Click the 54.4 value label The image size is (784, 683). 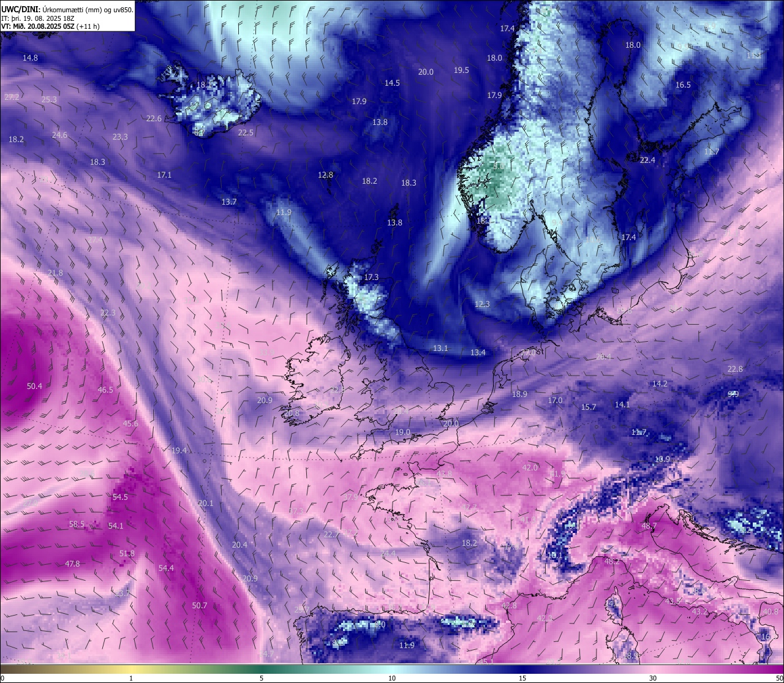(166, 568)
